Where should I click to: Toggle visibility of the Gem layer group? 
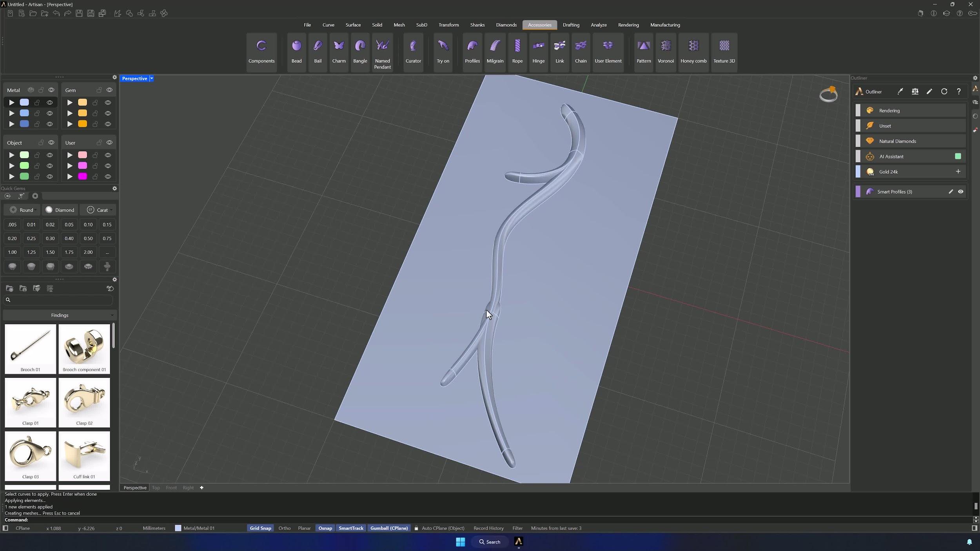pos(109,90)
